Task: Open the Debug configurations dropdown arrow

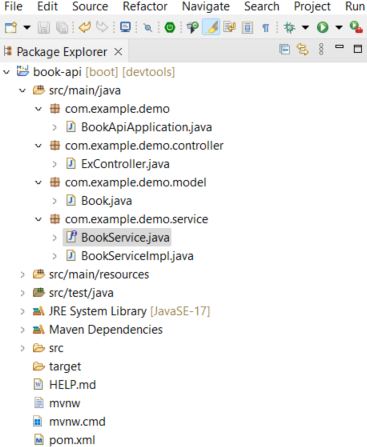Action: 305,27
